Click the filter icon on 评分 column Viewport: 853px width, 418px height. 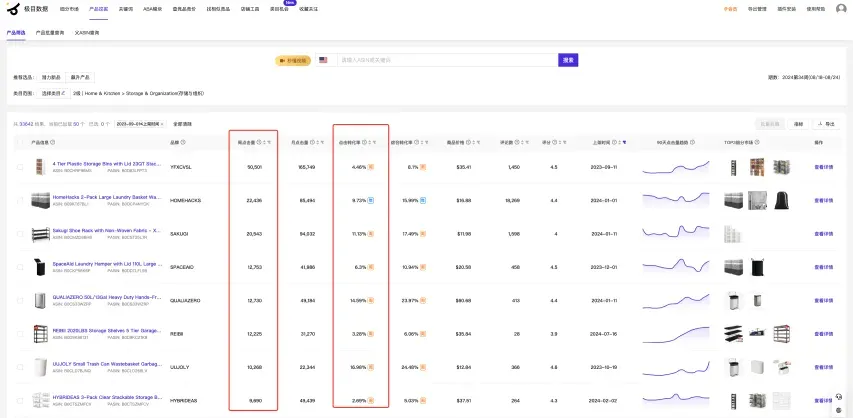(567, 143)
